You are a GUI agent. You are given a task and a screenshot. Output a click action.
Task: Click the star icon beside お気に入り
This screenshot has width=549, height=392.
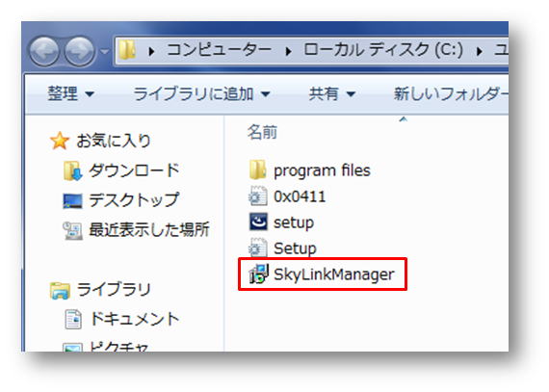point(60,141)
